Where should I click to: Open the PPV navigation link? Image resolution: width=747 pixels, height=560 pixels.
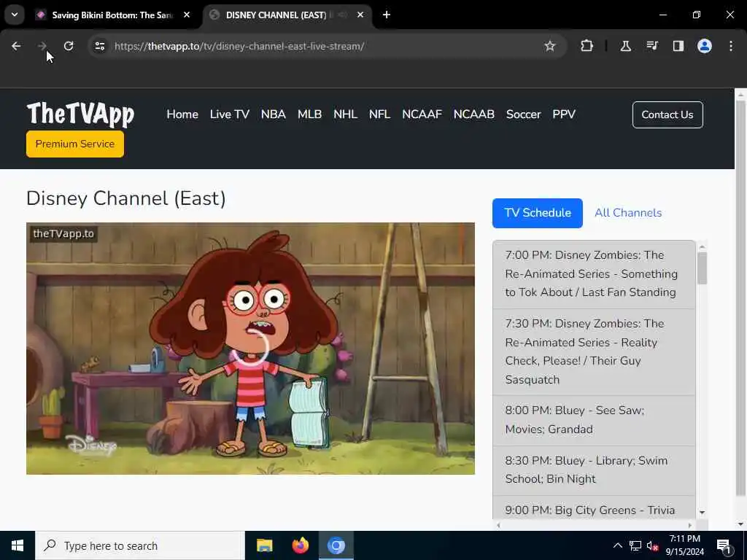click(x=564, y=114)
